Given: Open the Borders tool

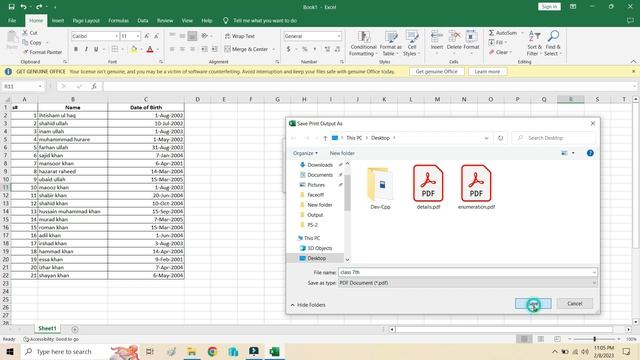Looking at the screenshot, I should click(115, 49).
